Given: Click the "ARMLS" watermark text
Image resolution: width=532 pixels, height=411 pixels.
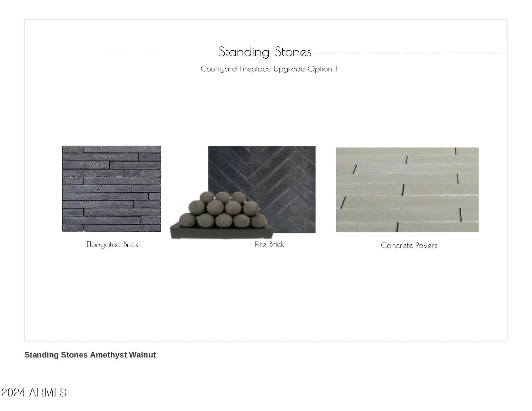Looking at the screenshot, I should click(48, 393).
